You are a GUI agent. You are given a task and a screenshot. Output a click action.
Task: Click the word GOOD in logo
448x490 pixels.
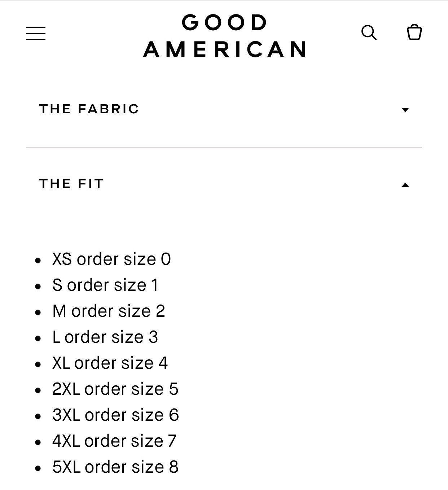(x=224, y=22)
